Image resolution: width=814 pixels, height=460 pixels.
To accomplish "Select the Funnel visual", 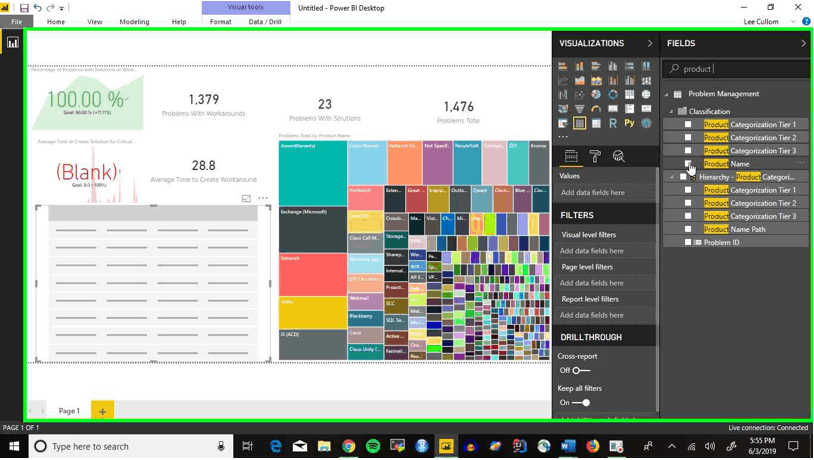I will point(579,109).
